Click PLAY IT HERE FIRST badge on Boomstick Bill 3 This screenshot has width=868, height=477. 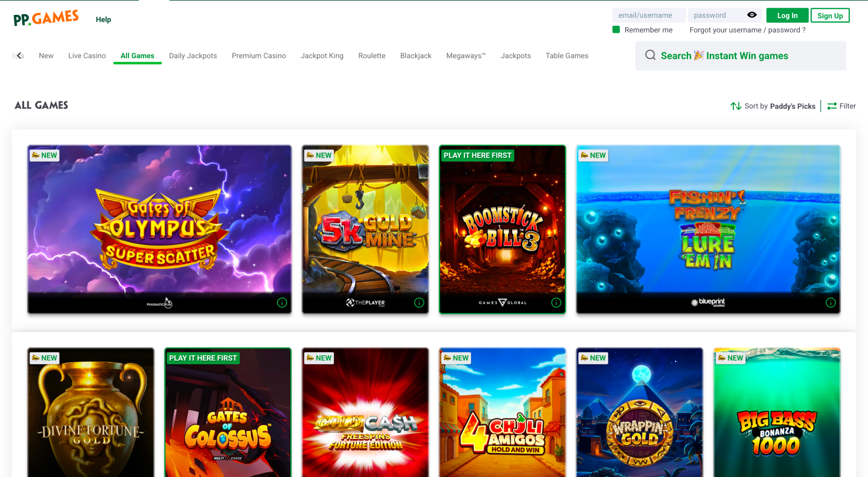[x=477, y=155]
